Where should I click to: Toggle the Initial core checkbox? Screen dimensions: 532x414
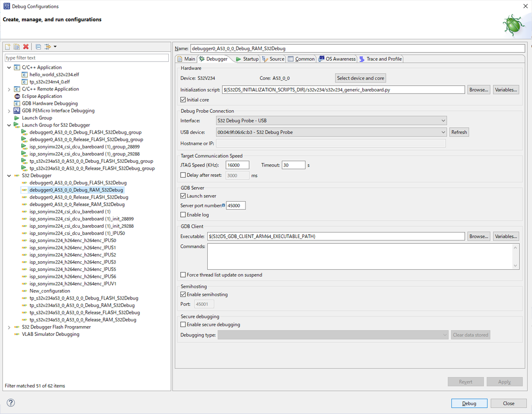[x=184, y=100]
